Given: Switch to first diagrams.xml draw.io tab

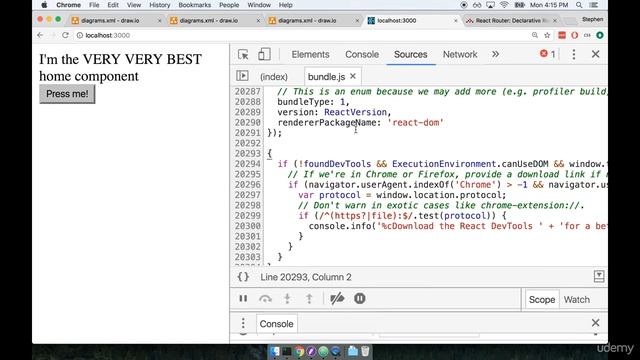Looking at the screenshot, I should tap(115, 20).
